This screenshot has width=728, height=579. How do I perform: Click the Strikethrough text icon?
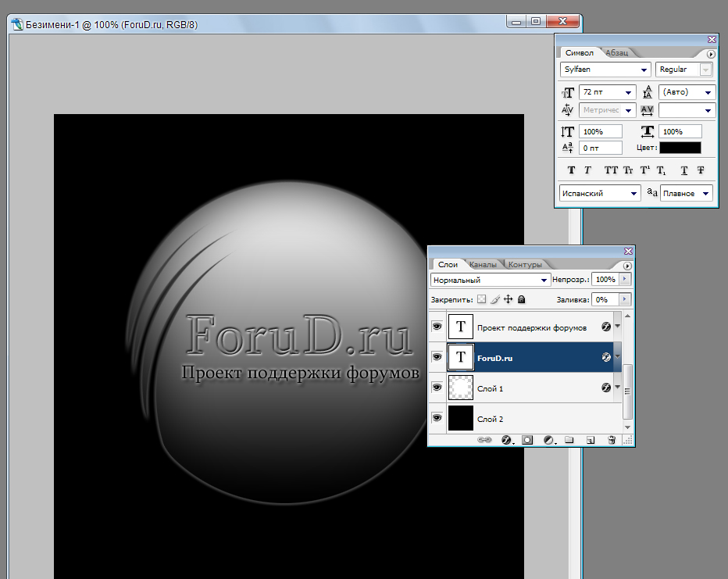[701, 170]
